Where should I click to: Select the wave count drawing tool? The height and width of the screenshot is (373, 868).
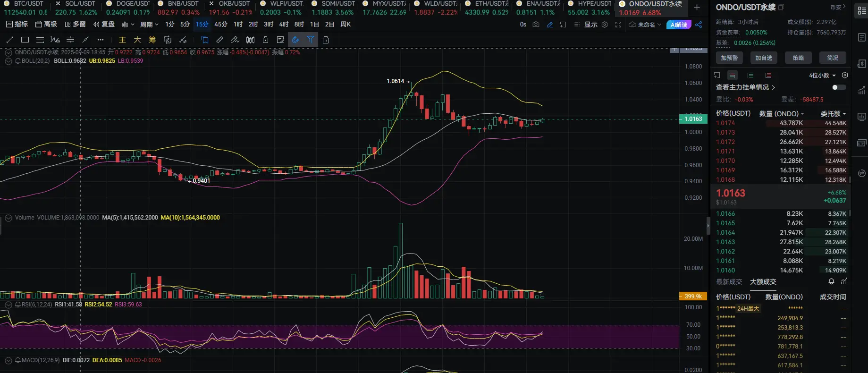55,40
